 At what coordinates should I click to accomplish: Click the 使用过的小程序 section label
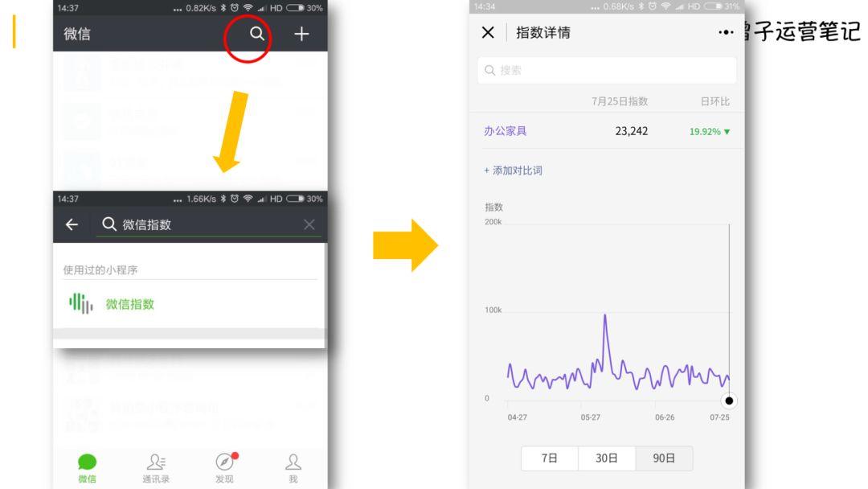tap(100, 269)
